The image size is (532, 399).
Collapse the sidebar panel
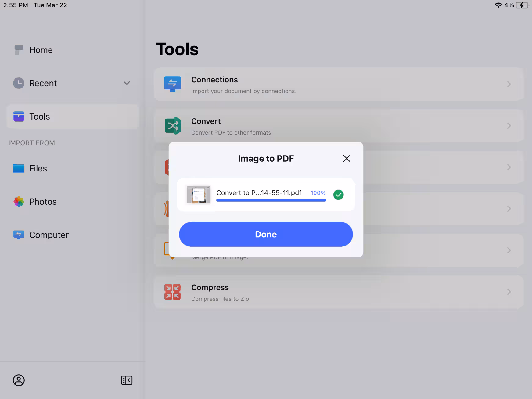click(x=127, y=380)
